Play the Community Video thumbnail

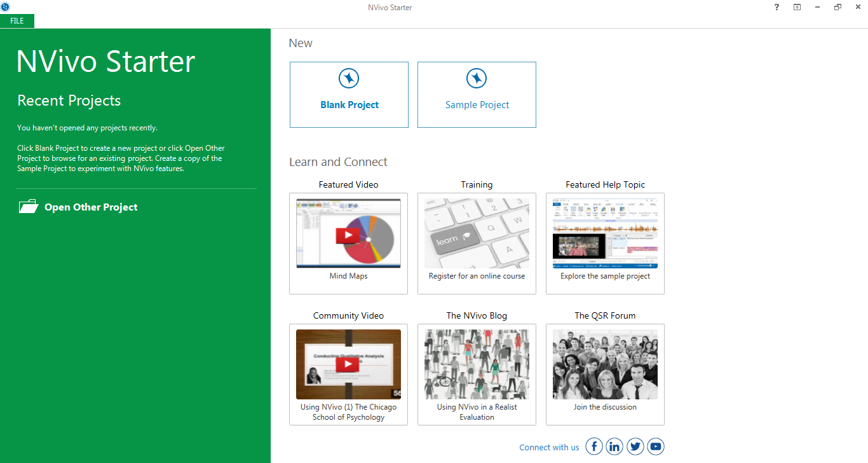pos(348,364)
